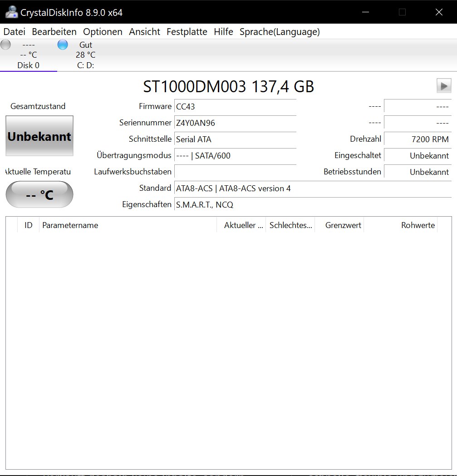This screenshot has height=476, width=457.
Task: Click the -- °C temperature button
Action: pos(39,194)
